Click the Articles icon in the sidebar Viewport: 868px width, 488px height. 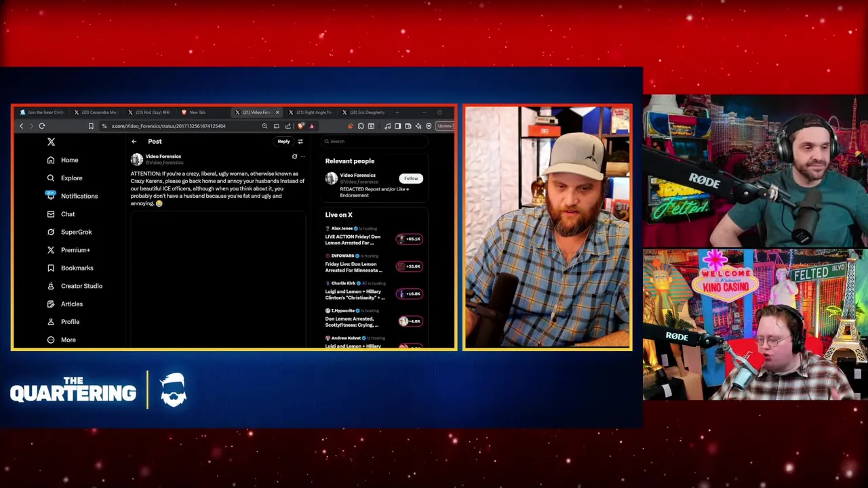(51, 304)
